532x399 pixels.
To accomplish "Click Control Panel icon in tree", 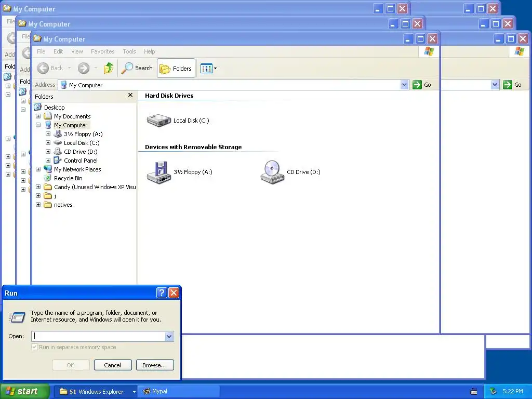I will coord(58,160).
